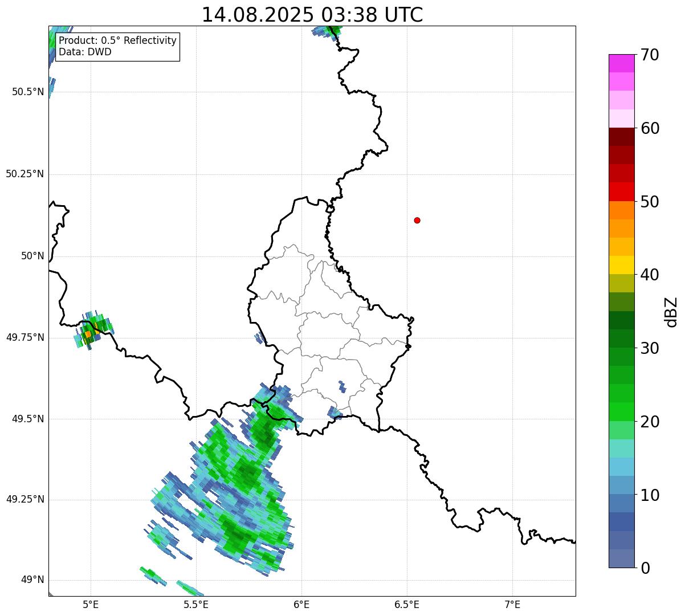The height and width of the screenshot is (616, 685).
Task: Click the 7°E longitude label
Action: pos(513,604)
